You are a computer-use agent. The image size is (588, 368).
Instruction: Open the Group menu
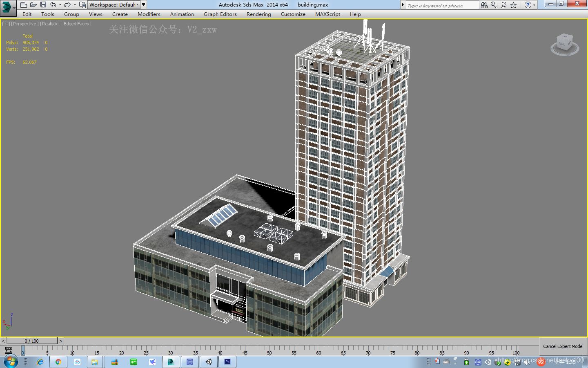pos(71,14)
